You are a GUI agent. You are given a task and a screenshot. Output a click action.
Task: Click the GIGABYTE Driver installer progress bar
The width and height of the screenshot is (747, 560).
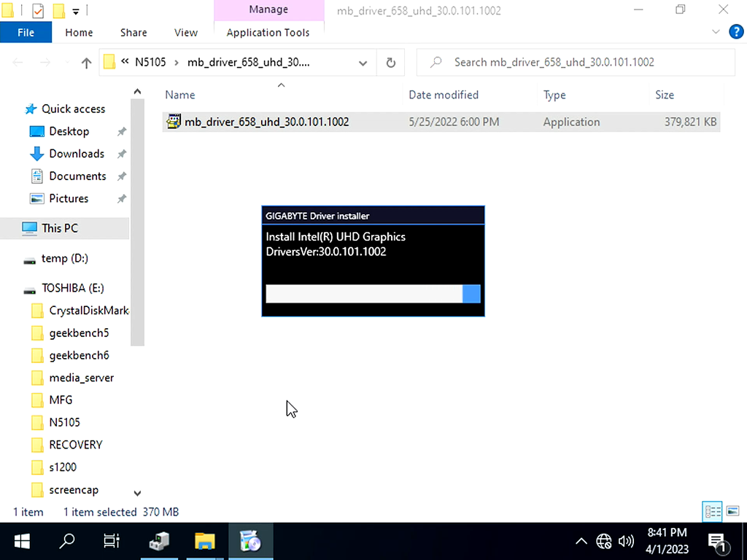tap(373, 294)
